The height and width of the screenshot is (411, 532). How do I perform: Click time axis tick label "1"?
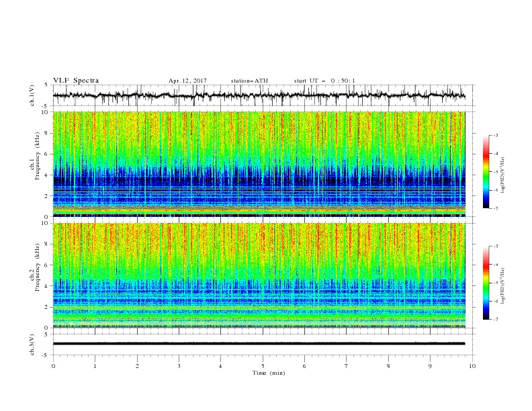pos(95,366)
